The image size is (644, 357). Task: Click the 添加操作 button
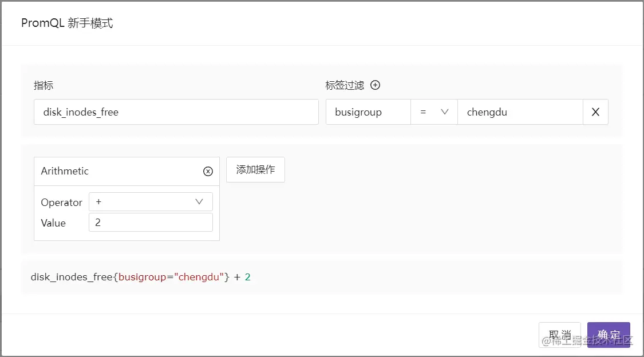click(x=255, y=169)
